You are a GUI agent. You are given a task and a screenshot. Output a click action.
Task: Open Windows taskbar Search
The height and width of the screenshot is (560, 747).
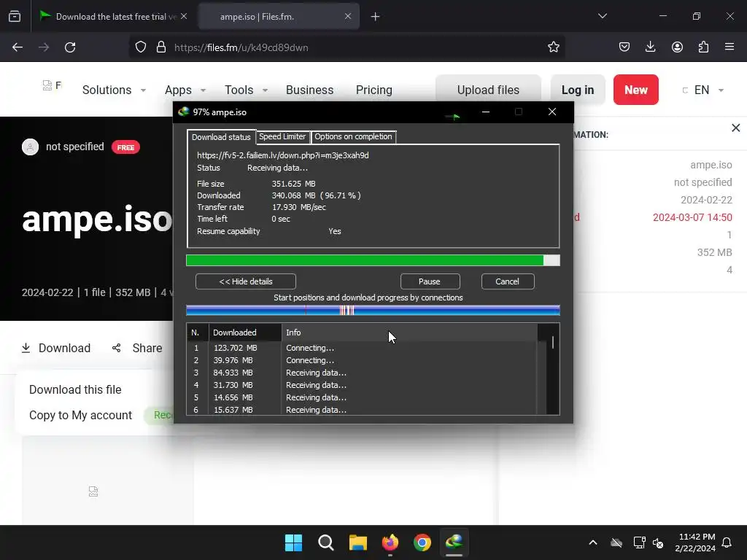tap(326, 542)
